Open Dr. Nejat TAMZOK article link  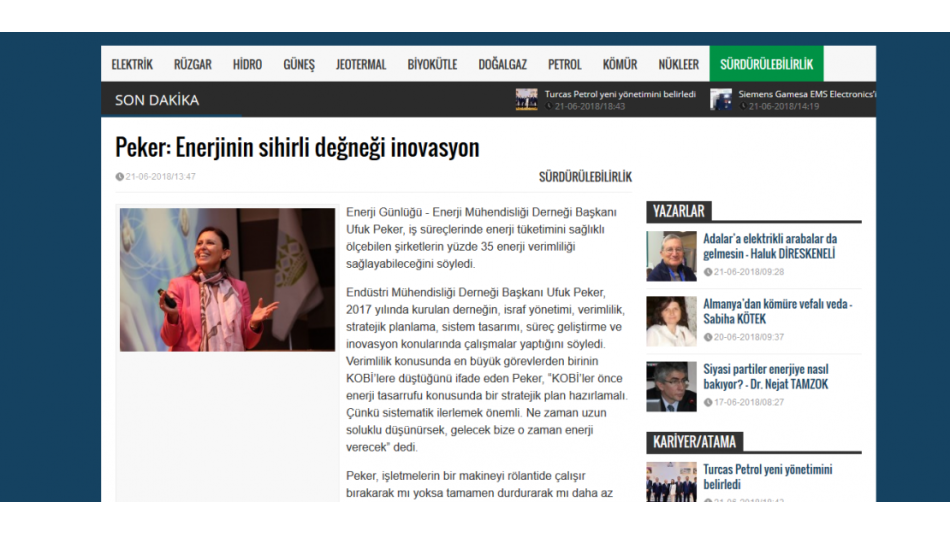coord(766,376)
